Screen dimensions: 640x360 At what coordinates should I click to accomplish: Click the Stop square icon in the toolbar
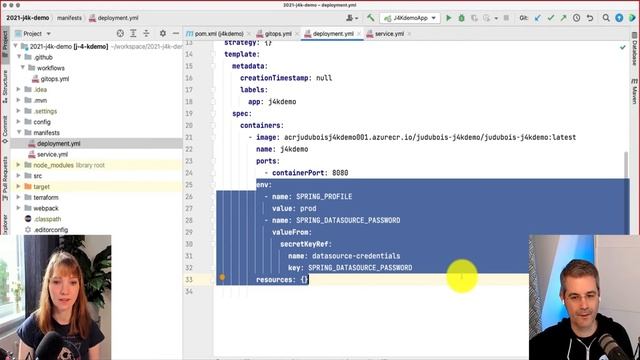(506, 18)
